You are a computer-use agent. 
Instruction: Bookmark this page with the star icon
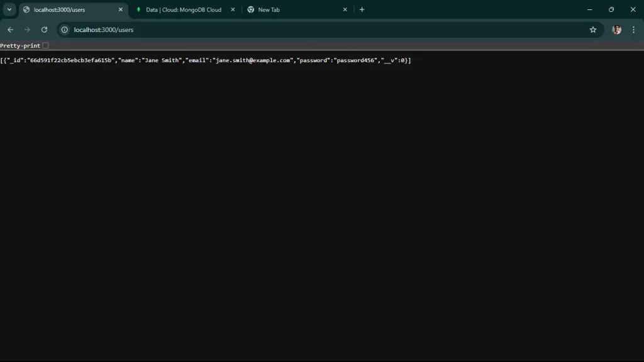coord(593,30)
